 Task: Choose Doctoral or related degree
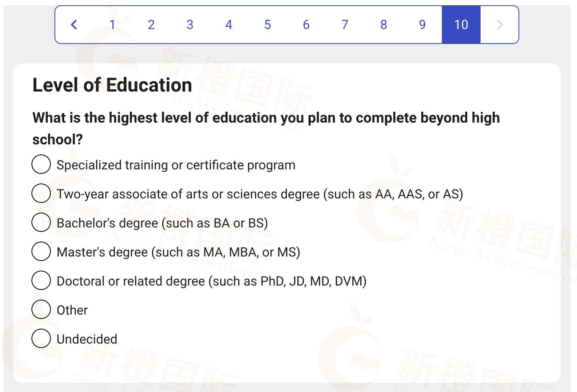pos(41,280)
